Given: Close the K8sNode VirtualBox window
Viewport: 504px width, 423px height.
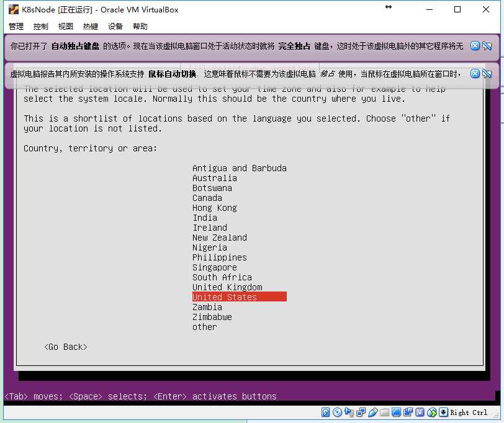Looking at the screenshot, I should tap(486, 10).
